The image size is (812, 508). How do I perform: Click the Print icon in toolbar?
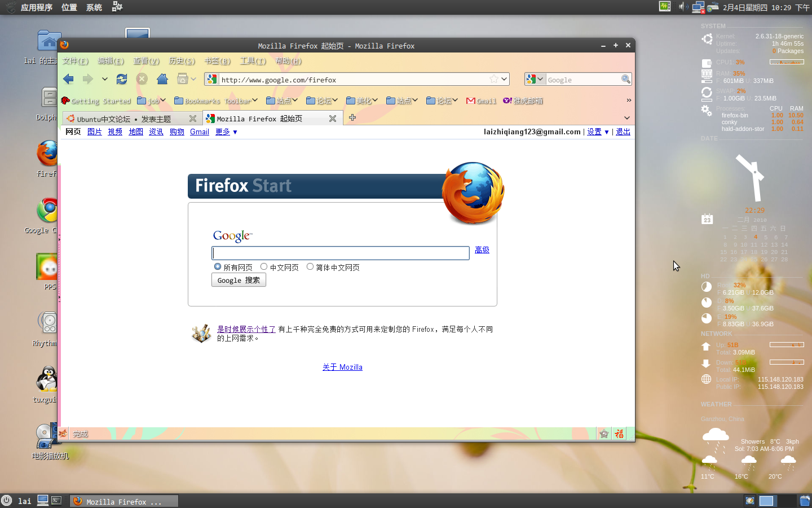(182, 79)
